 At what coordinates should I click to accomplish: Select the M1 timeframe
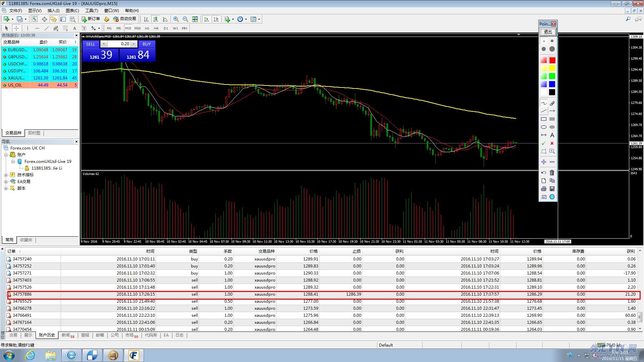pyautogui.click(x=109, y=28)
